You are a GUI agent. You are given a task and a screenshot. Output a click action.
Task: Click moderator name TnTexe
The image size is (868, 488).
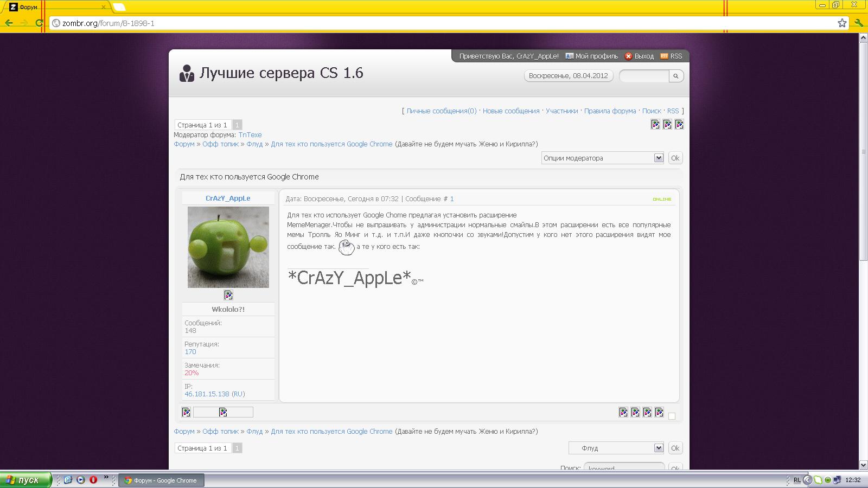pos(250,134)
